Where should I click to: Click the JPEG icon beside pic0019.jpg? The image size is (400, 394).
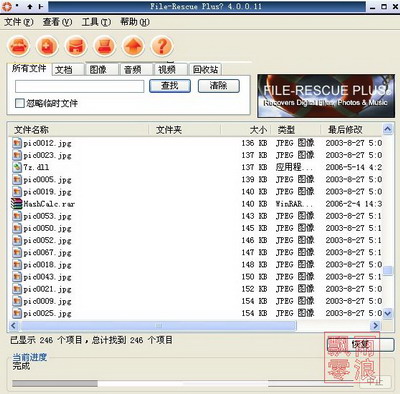17,191
